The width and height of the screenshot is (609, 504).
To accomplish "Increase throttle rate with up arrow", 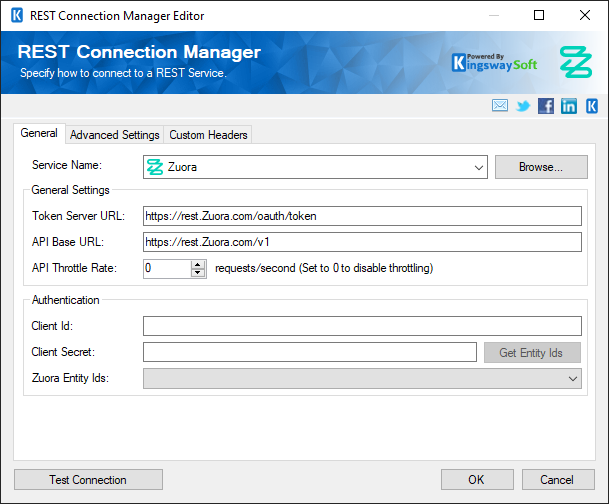I will [x=198, y=264].
